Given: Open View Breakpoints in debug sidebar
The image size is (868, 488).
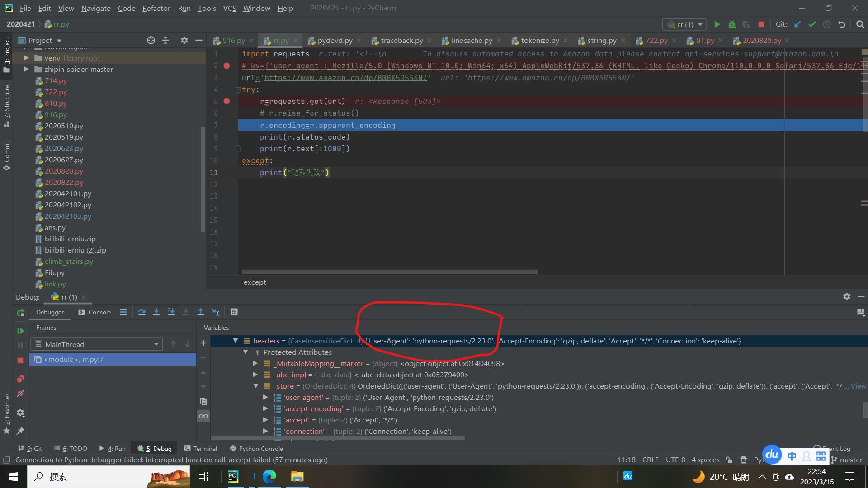Looking at the screenshot, I should pos(20,379).
